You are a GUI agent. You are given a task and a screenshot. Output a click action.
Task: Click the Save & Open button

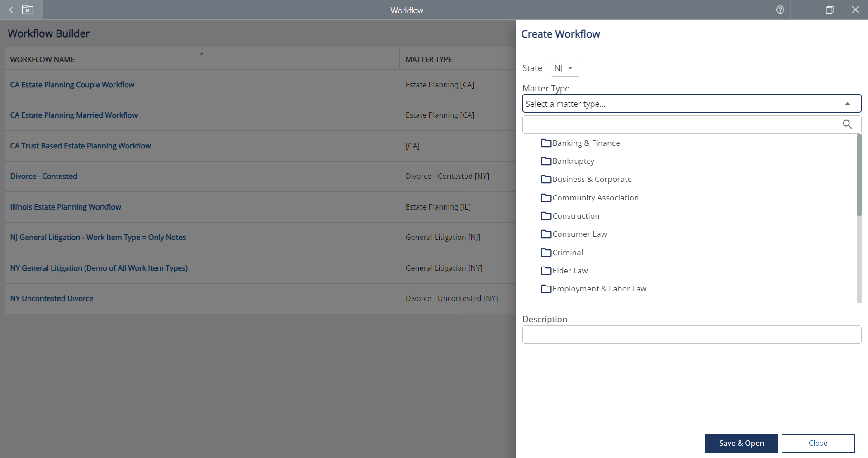pos(741,443)
